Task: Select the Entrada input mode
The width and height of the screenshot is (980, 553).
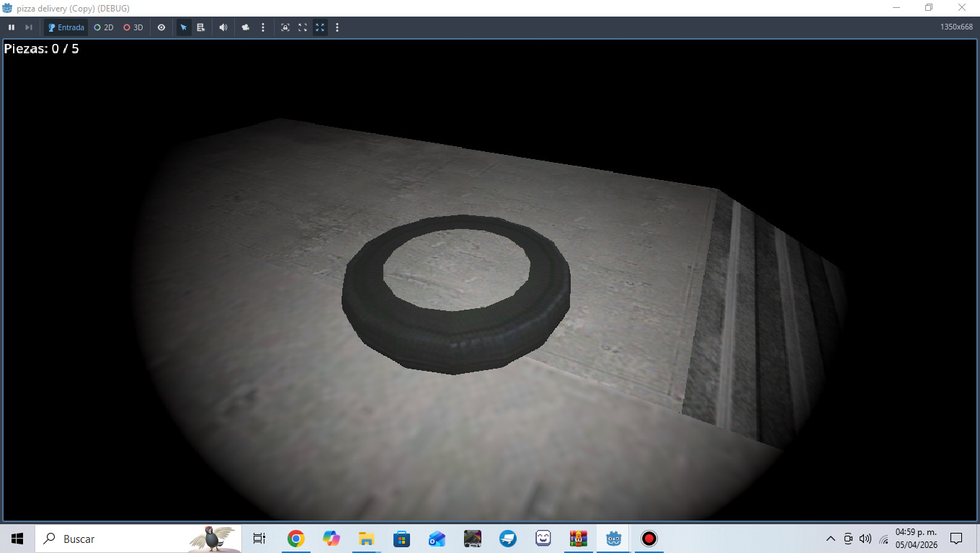Action: coord(66,27)
